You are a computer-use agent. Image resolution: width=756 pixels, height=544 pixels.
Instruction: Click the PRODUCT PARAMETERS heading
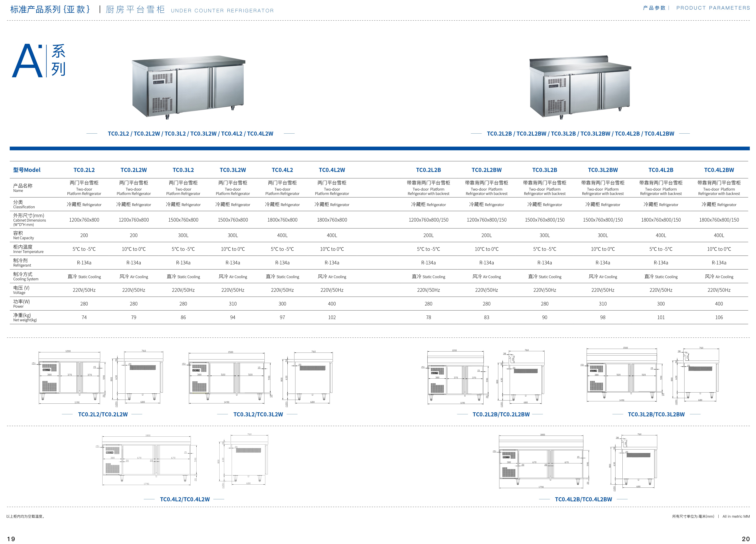click(713, 8)
